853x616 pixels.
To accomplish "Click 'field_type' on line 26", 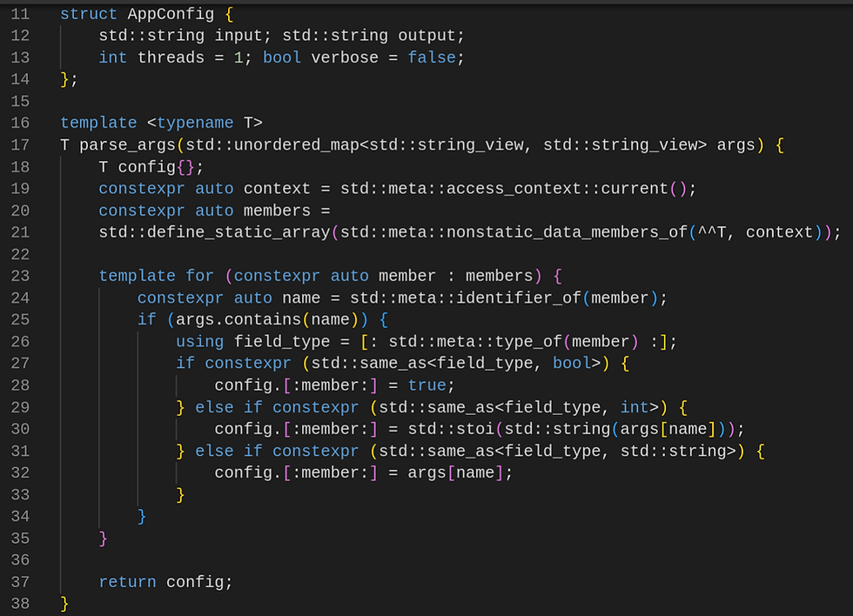I will 282,342.
